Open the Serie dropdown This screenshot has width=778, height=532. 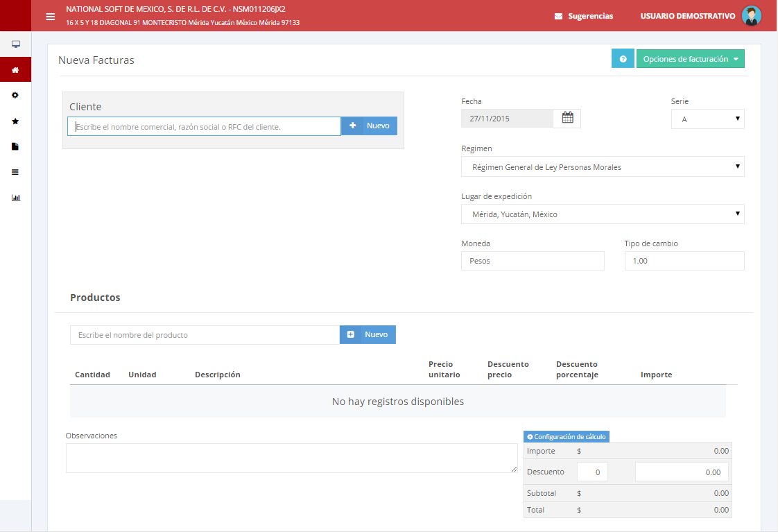pyautogui.click(x=707, y=119)
